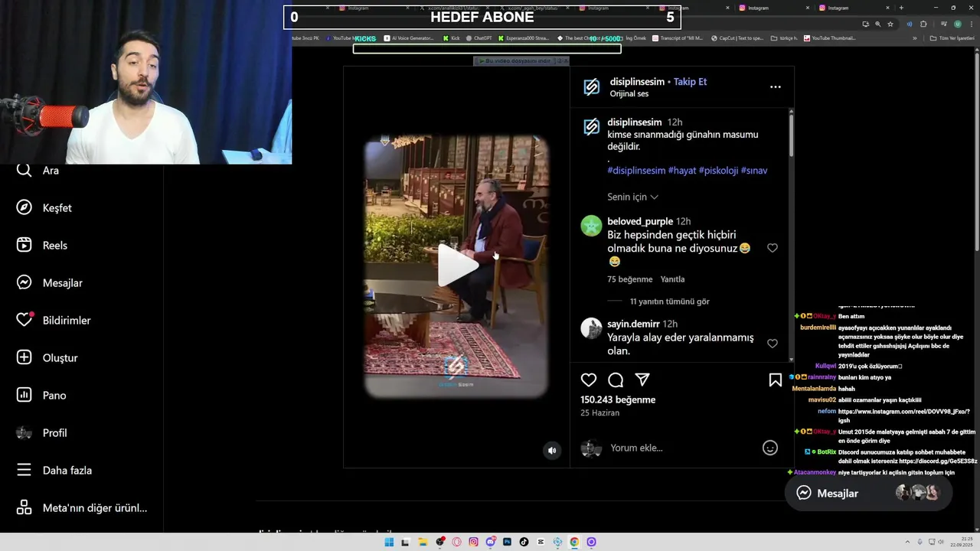The width and height of the screenshot is (980, 551).
Task: Expand Senin için comment sort dropdown
Action: point(632,197)
